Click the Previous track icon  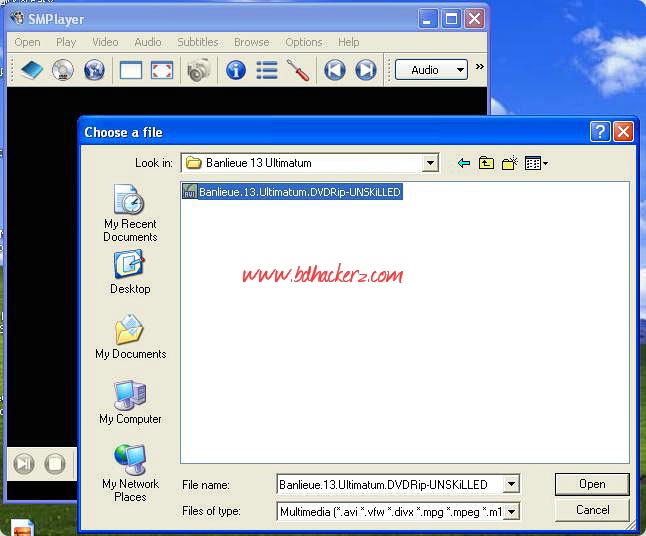[x=335, y=70]
